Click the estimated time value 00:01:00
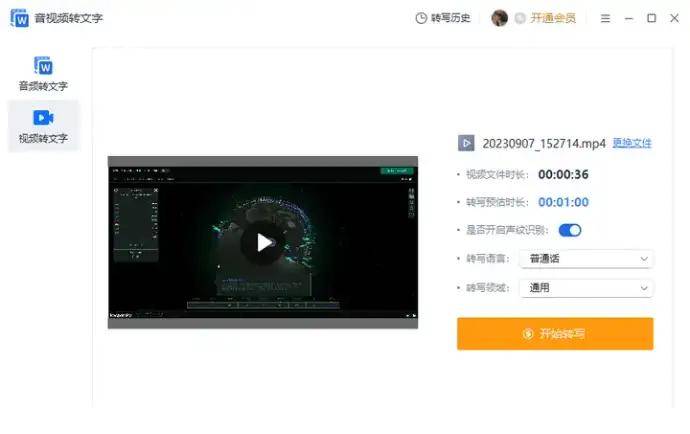 (563, 202)
